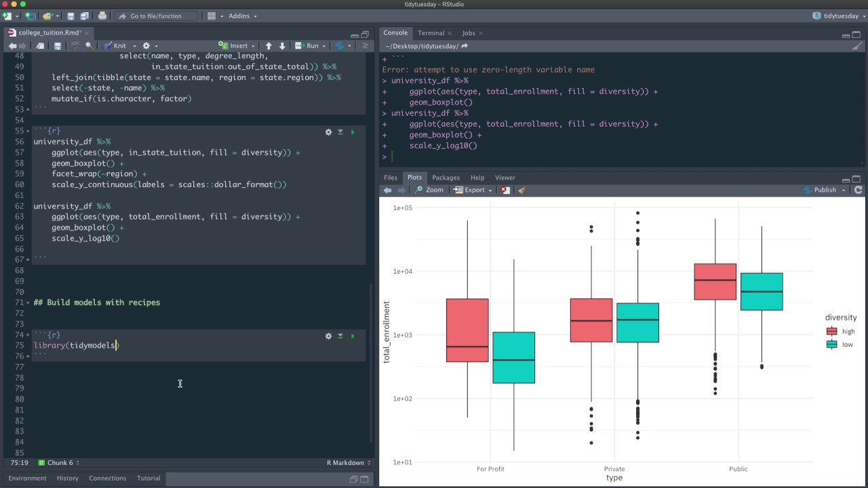Maximize the source editor pane
Viewport: 868px width, 488px height.
coord(365,35)
